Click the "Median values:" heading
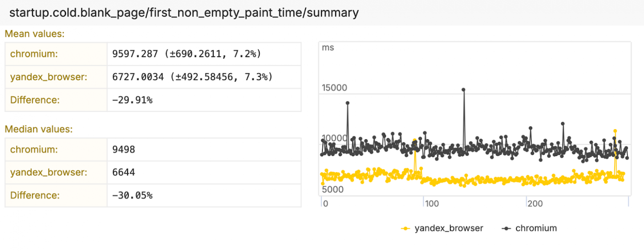This screenshot has width=644, height=251. tap(38, 129)
